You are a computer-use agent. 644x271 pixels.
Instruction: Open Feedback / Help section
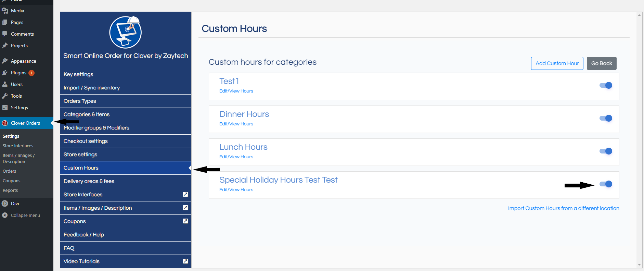coord(126,235)
